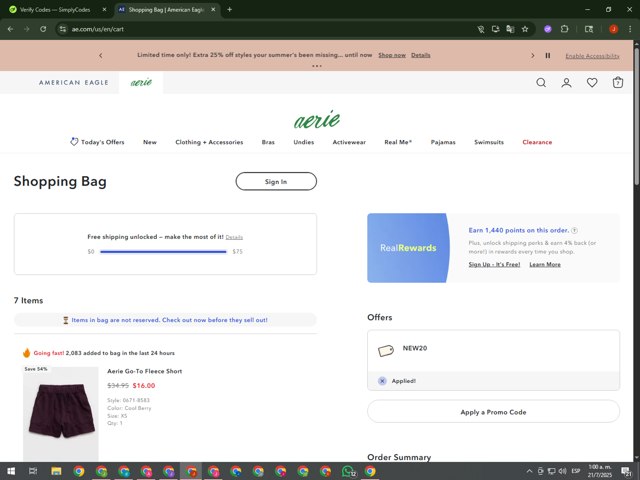This screenshot has width=640, height=480.
Task: Click the Sign In button
Action: [x=276, y=181]
